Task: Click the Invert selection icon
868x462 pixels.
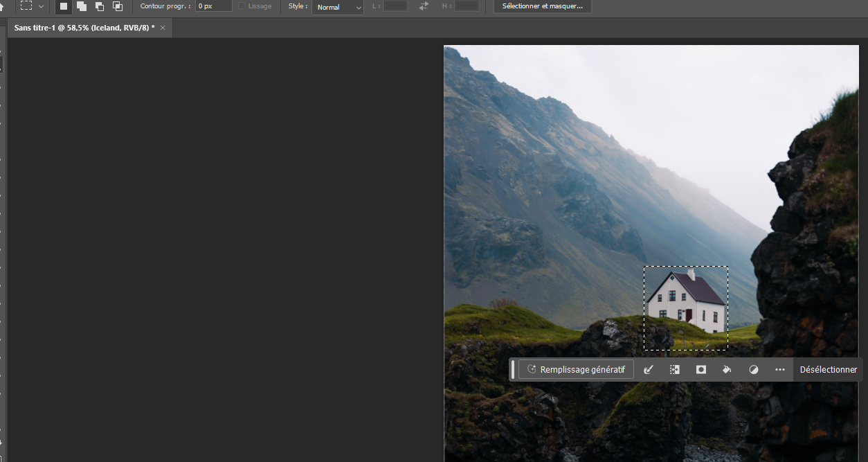Action: 753,369
